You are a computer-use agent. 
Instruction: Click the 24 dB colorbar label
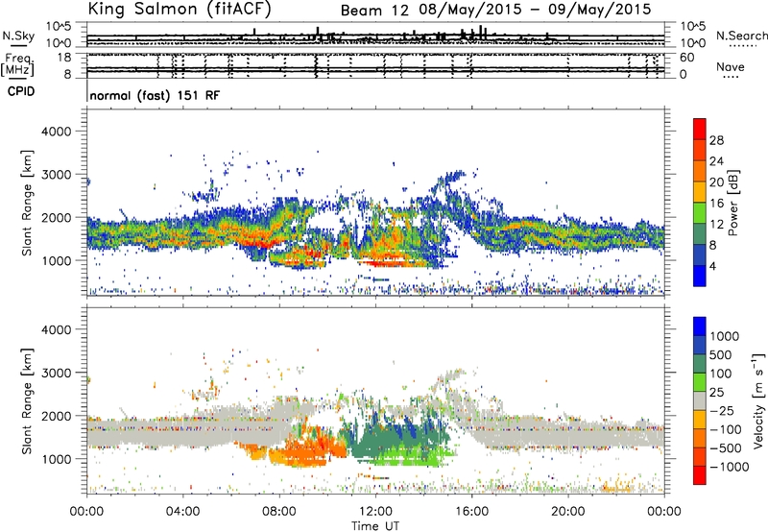[716, 161]
